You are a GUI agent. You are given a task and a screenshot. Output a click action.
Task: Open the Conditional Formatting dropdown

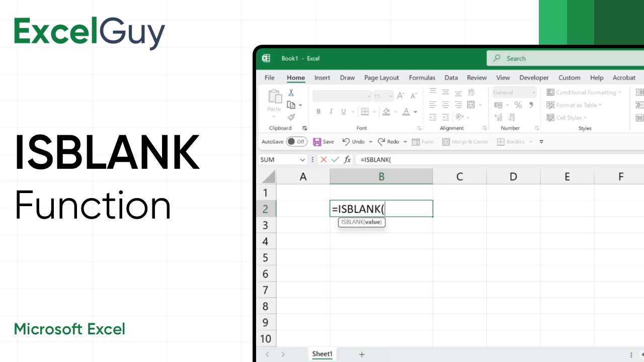point(584,93)
